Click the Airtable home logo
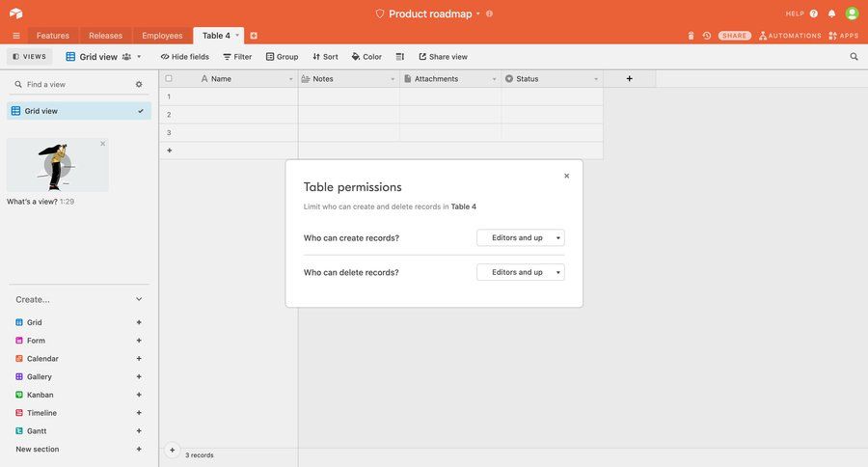The image size is (868, 467). click(x=16, y=14)
